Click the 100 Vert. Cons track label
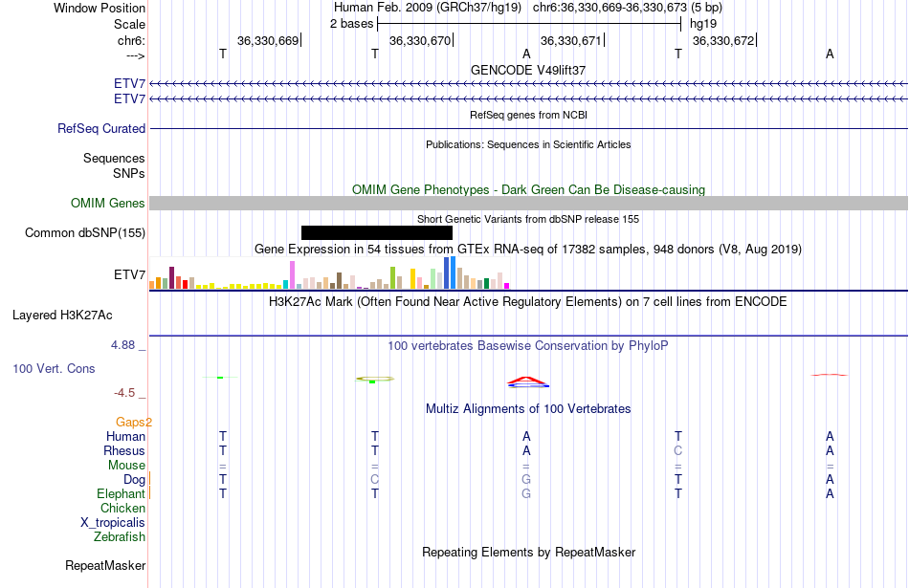This screenshot has height=588, width=909. (x=54, y=368)
